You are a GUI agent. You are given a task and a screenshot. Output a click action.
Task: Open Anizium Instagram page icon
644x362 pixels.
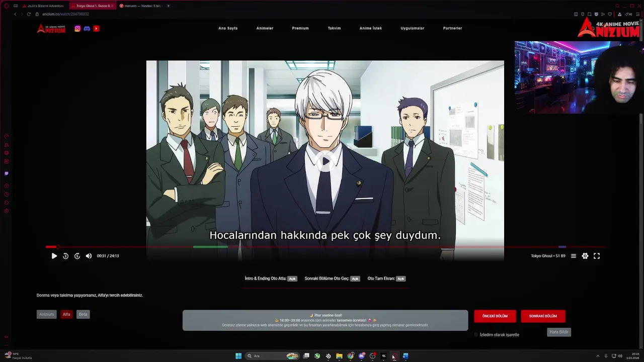click(x=77, y=29)
